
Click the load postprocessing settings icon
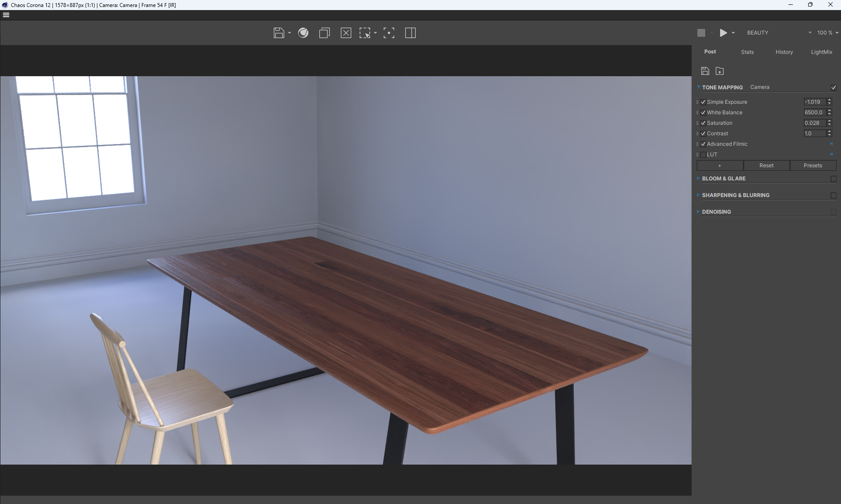click(x=720, y=71)
